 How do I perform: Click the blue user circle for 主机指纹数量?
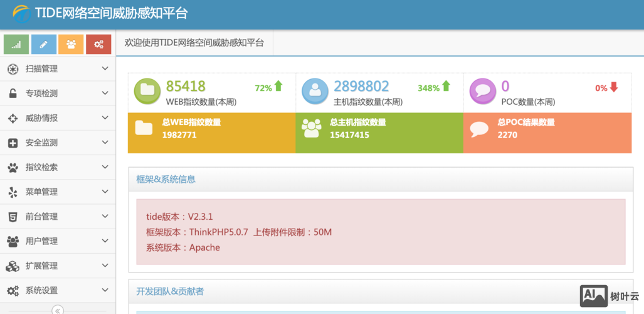point(315,91)
